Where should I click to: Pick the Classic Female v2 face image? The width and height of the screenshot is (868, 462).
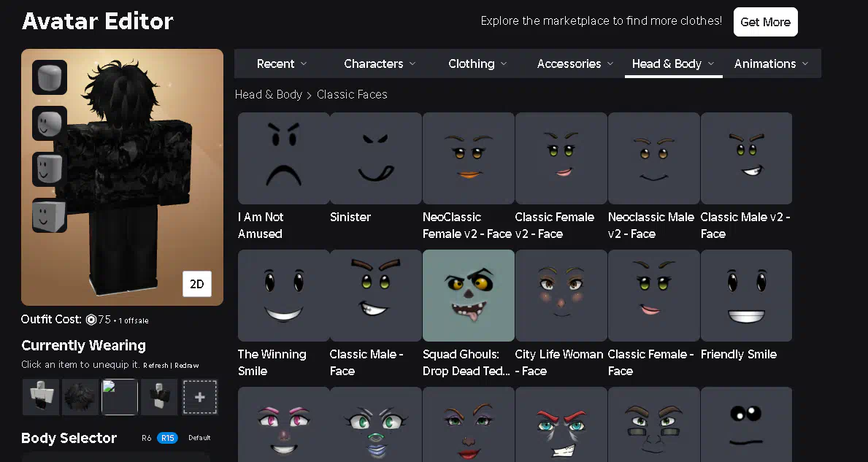(x=561, y=158)
